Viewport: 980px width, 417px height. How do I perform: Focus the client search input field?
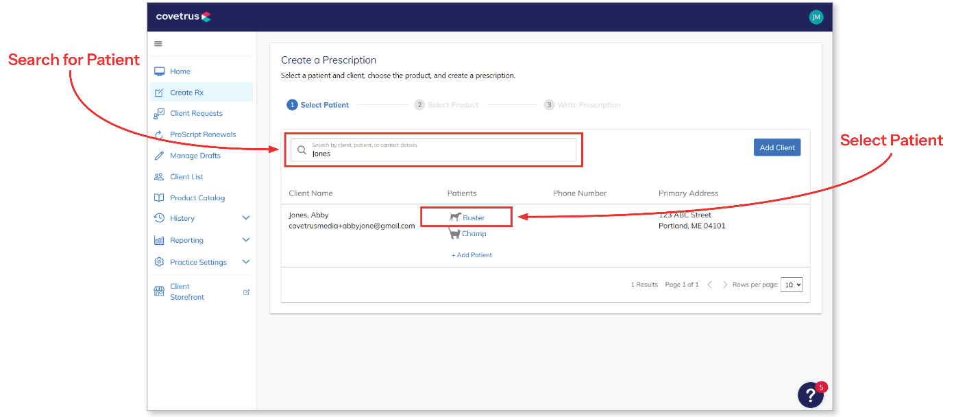(439, 150)
